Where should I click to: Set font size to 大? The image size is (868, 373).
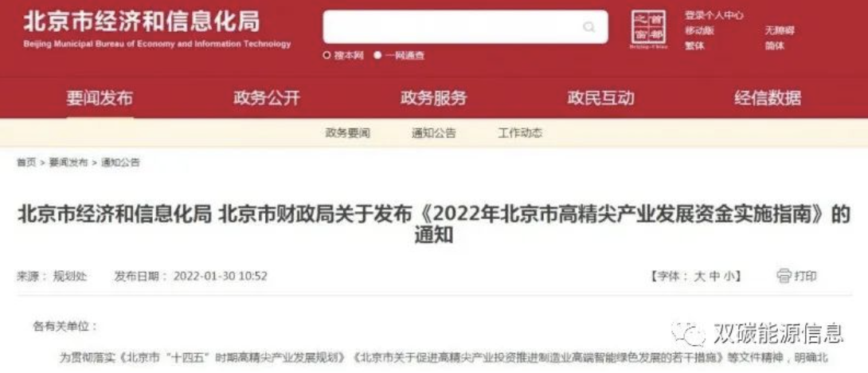coord(699,276)
